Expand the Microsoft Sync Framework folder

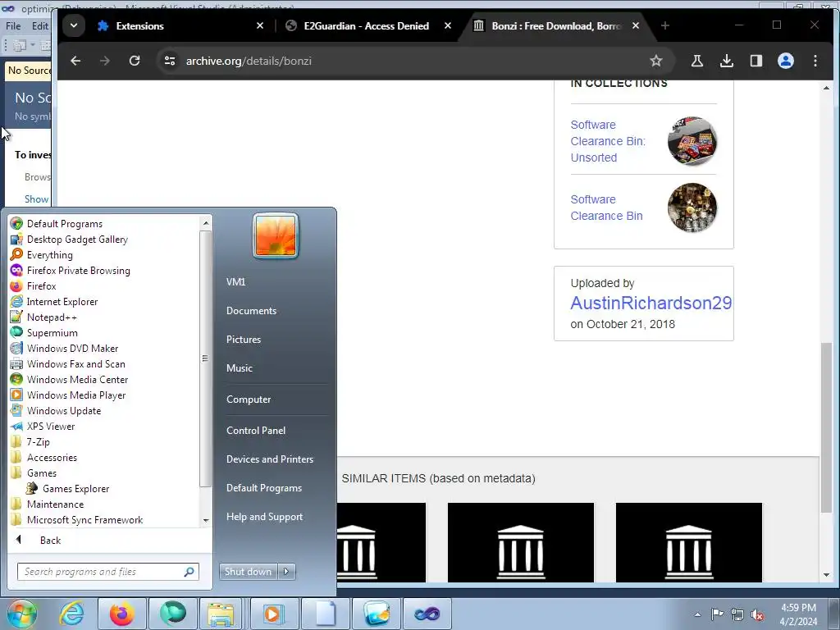pyautogui.click(x=84, y=519)
